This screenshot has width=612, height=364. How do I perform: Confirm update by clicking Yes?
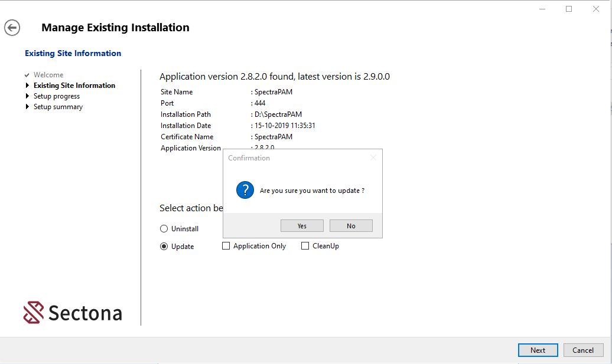click(x=302, y=226)
